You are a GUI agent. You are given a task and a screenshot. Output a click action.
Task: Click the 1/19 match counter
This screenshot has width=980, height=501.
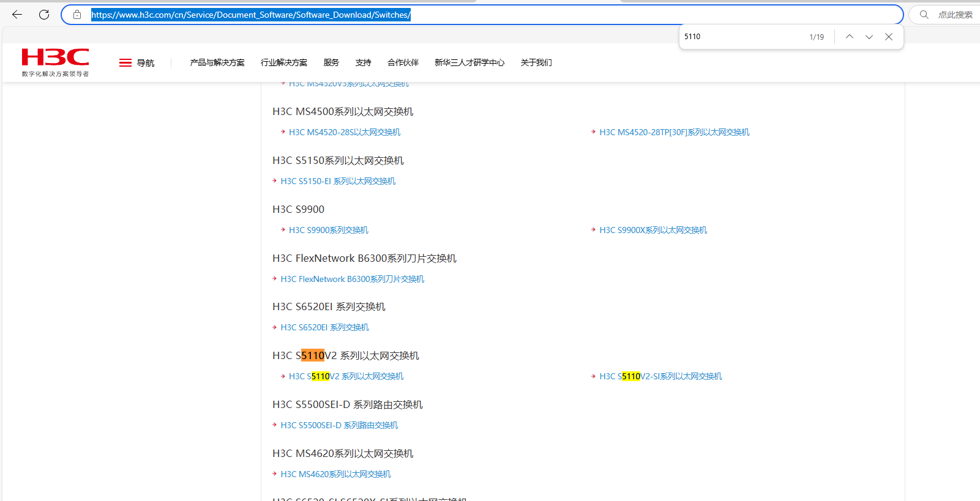click(817, 37)
